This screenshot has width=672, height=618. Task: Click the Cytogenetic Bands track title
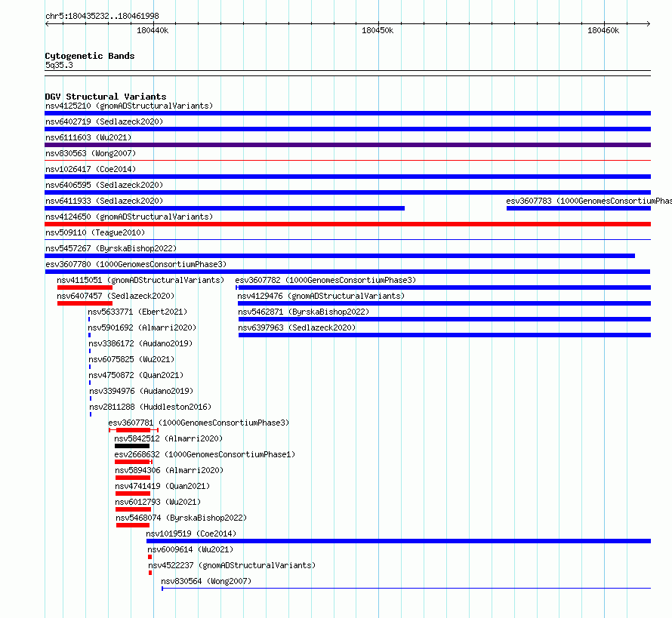click(x=90, y=56)
